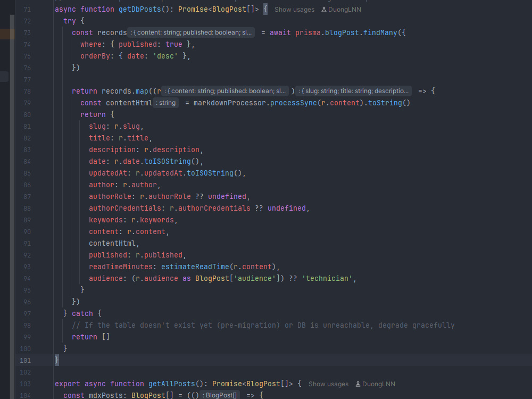532x399 pixels.
Task: Click the findMany method call
Action: click(x=380, y=32)
